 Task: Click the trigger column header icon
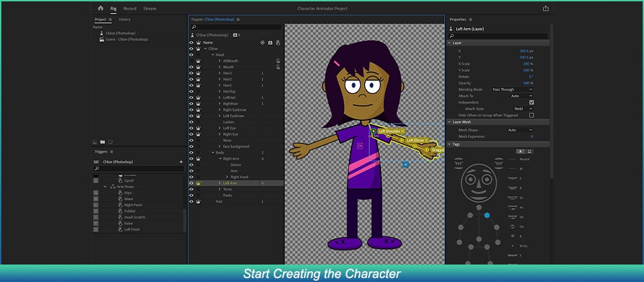click(x=278, y=42)
